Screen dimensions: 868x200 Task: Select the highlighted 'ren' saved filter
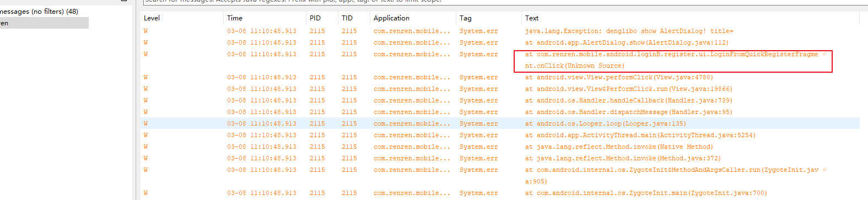(x=44, y=23)
